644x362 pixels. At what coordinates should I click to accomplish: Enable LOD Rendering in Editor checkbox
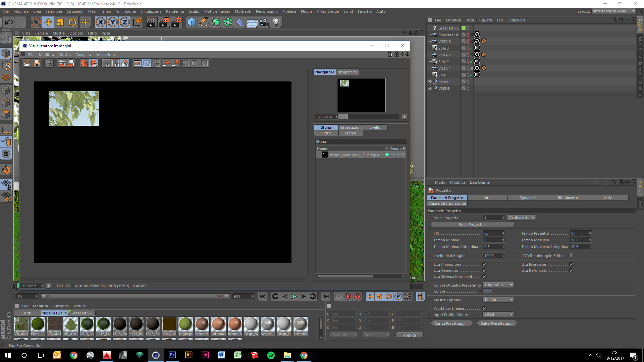571,255
